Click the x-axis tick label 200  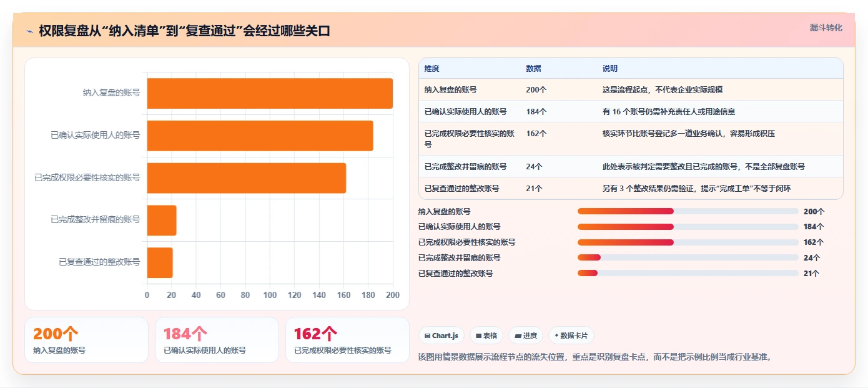(x=393, y=295)
